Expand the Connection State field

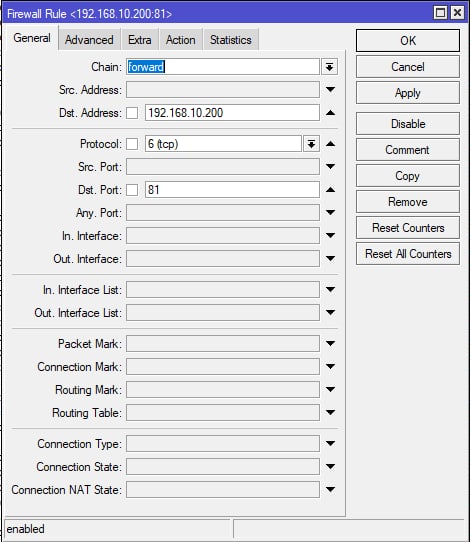pyautogui.click(x=330, y=467)
